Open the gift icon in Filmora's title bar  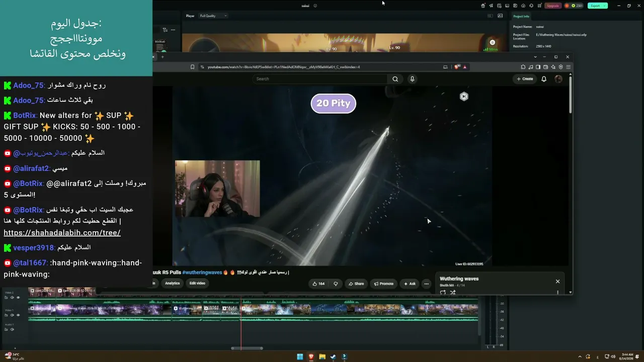click(x=483, y=6)
